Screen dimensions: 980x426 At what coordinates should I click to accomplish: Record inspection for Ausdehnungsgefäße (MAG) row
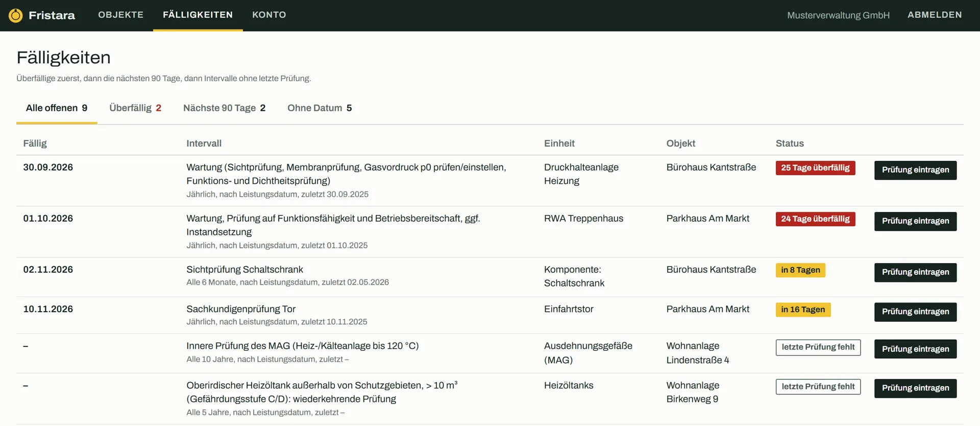pyautogui.click(x=915, y=349)
